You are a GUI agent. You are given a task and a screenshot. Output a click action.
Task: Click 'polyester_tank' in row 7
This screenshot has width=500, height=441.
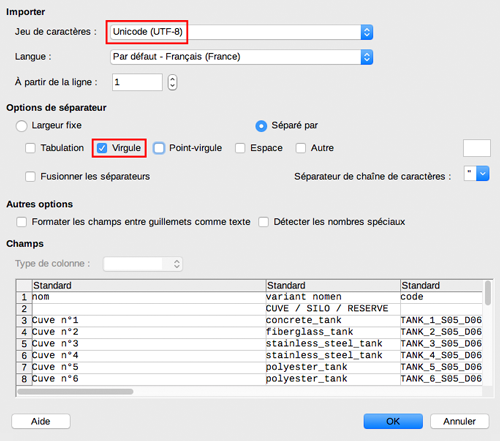click(333, 367)
